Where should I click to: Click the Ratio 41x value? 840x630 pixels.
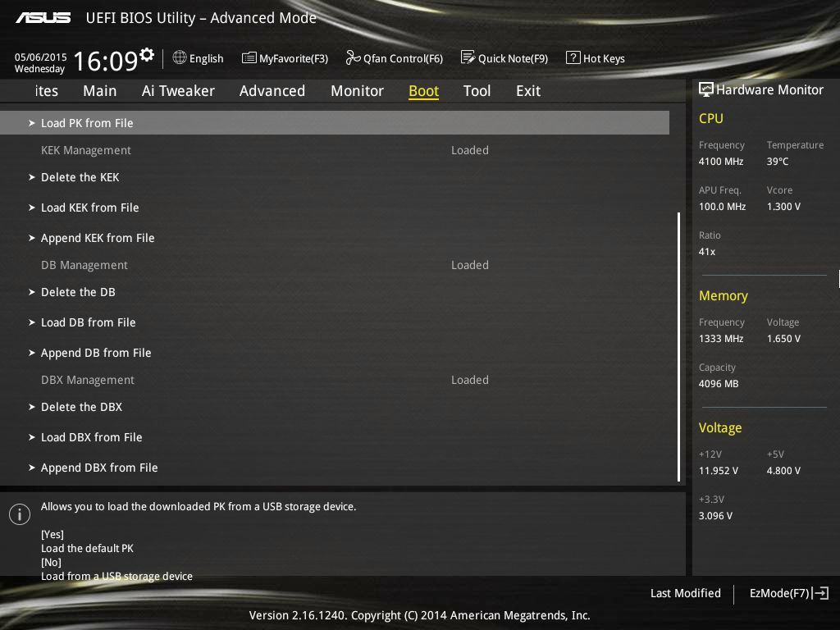pos(706,251)
